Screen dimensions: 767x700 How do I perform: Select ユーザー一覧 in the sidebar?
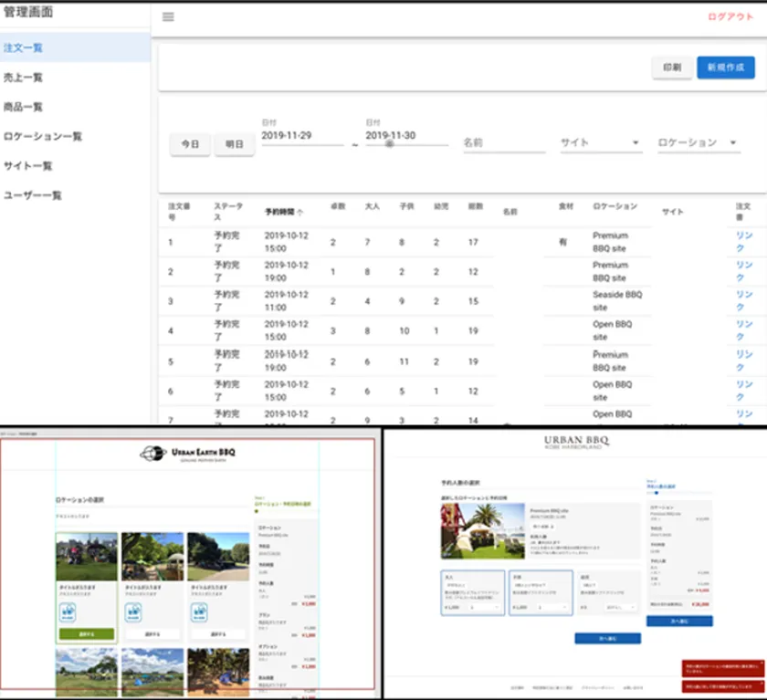pos(33,195)
